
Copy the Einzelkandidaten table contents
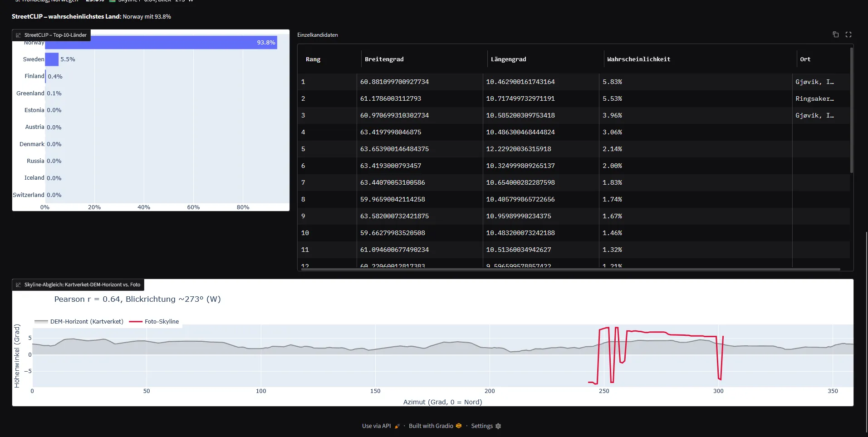click(835, 34)
